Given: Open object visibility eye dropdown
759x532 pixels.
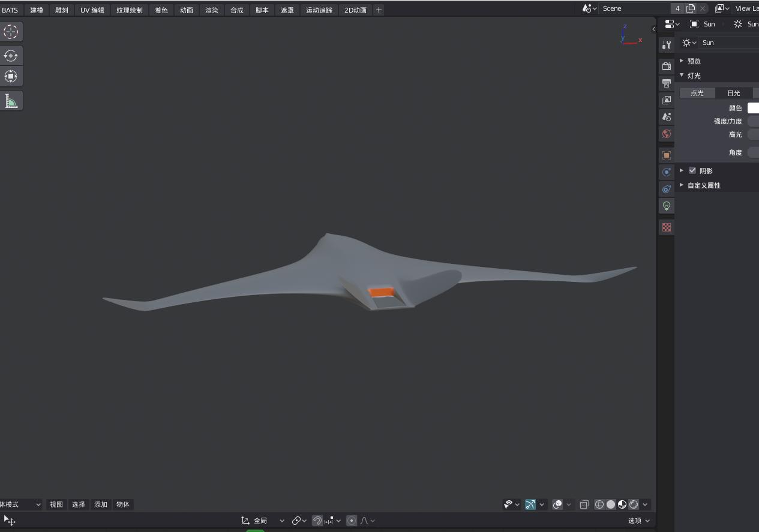Looking at the screenshot, I should [512, 504].
